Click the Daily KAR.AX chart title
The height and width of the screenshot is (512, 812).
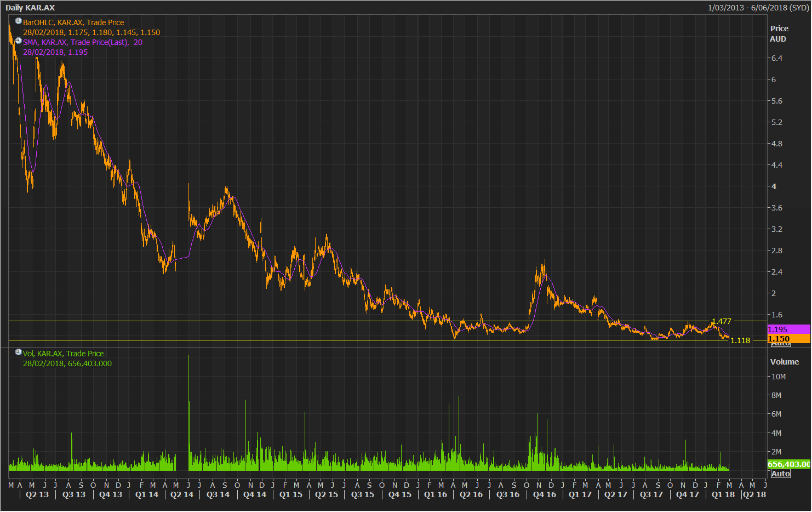(30, 8)
